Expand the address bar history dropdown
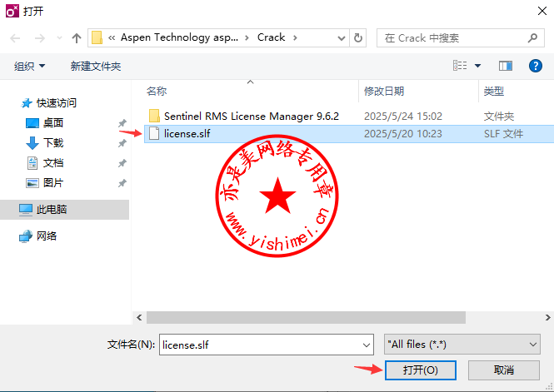 coord(342,37)
